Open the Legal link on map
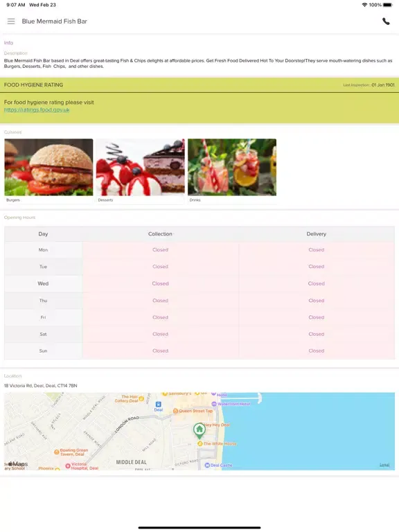This screenshot has width=399, height=532. (384, 465)
